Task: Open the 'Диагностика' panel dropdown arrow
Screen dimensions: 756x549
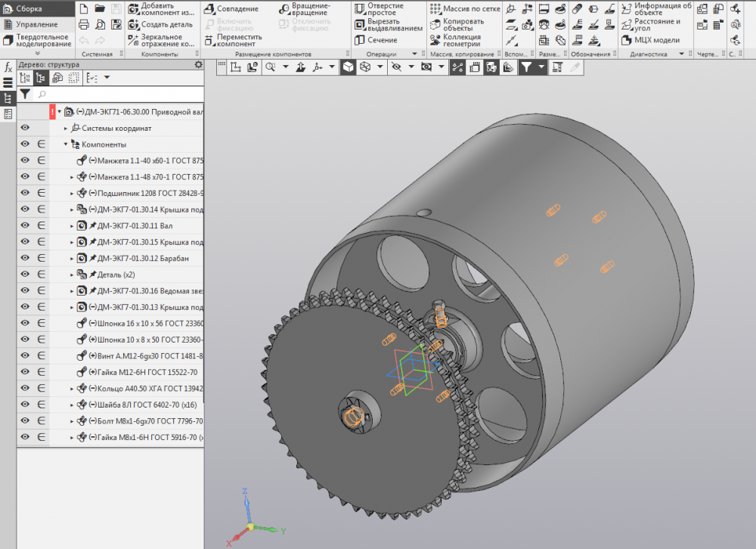Action: (681, 54)
